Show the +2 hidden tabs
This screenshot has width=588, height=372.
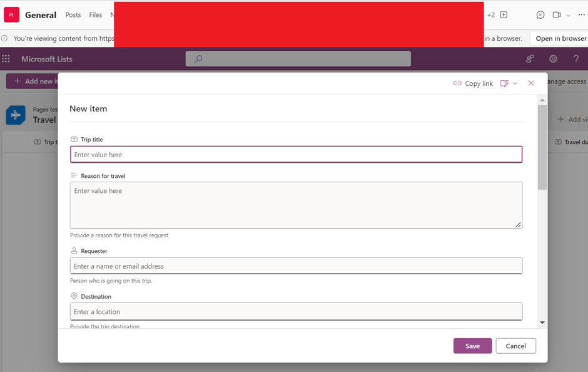click(491, 15)
